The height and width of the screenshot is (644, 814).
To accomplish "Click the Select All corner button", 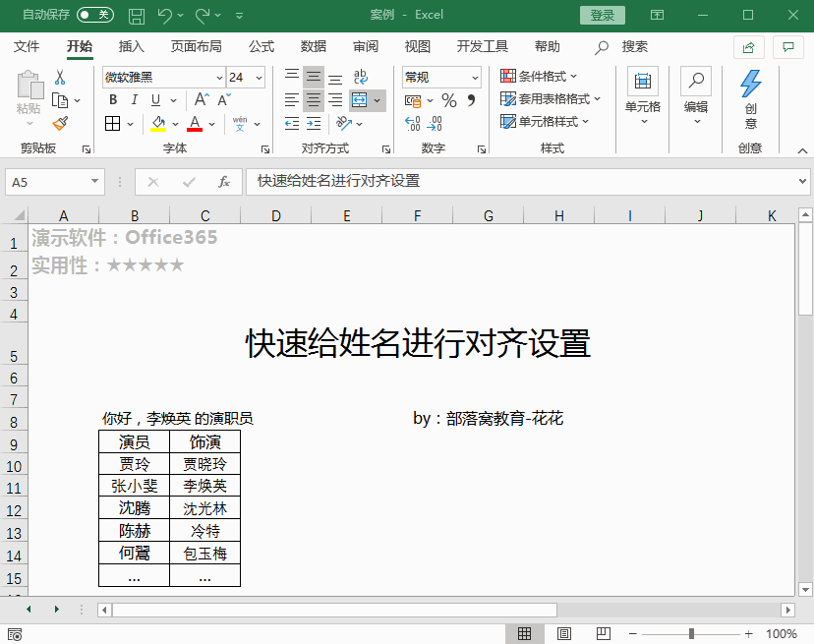I will (18, 215).
